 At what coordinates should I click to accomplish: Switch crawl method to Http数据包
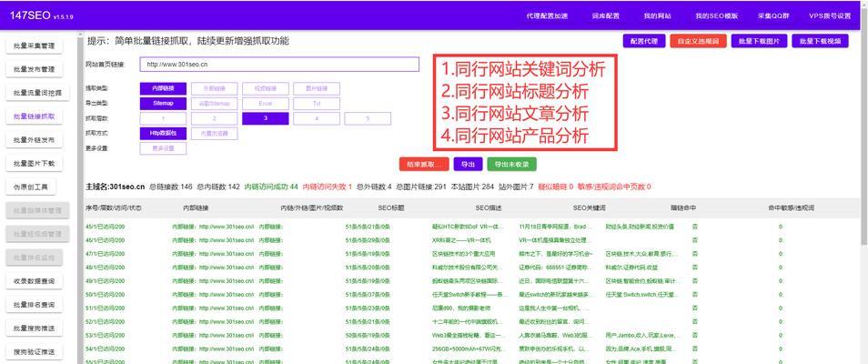[164, 133]
